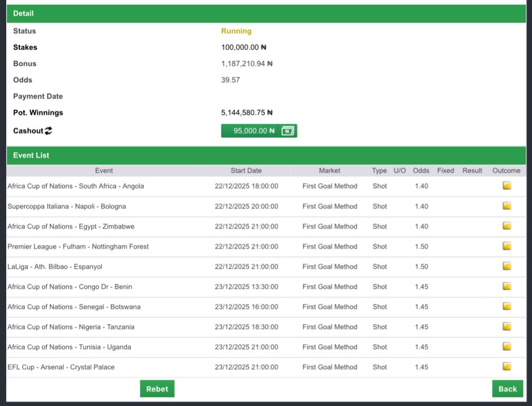
Task: Click event EFL Cup - Arsenal - Crystal Palace
Action: coord(61,367)
